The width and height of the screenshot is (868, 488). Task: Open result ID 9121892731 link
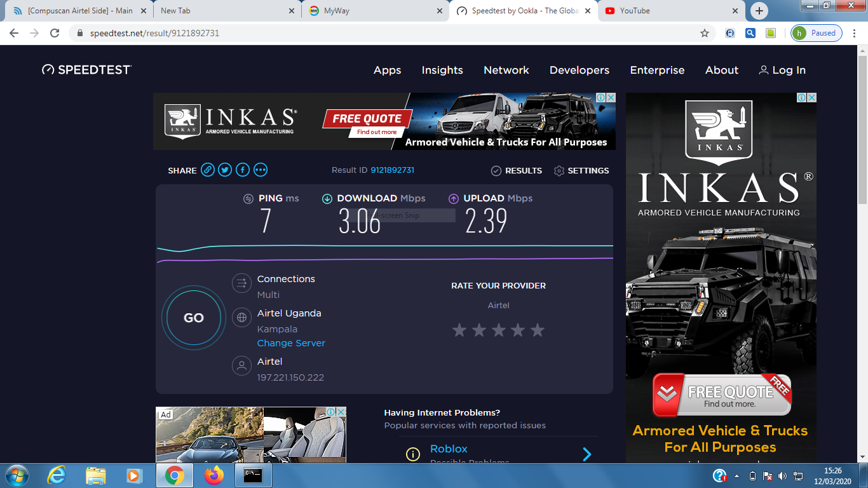coord(392,170)
